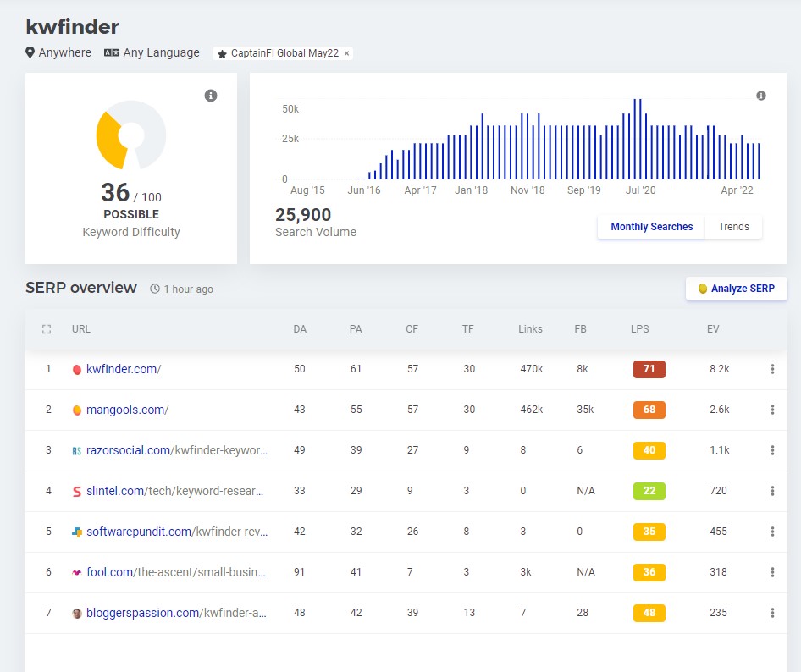Click the DA column header

coord(300,329)
